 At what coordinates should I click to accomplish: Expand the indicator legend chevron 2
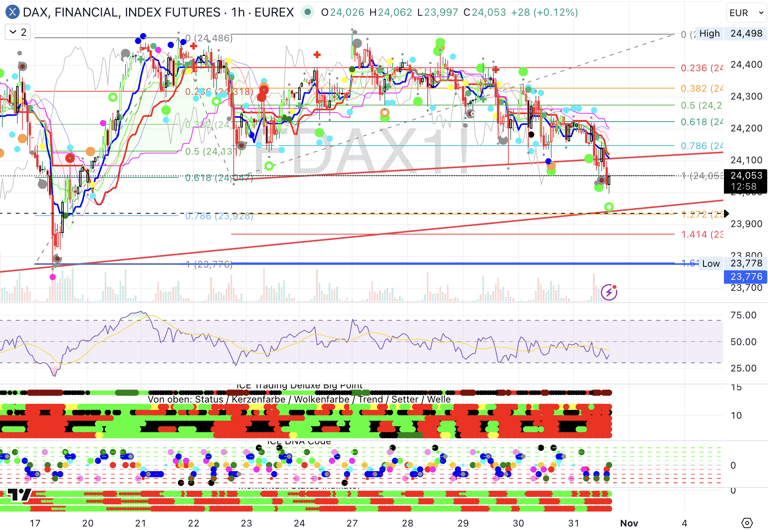pyautogui.click(x=18, y=32)
